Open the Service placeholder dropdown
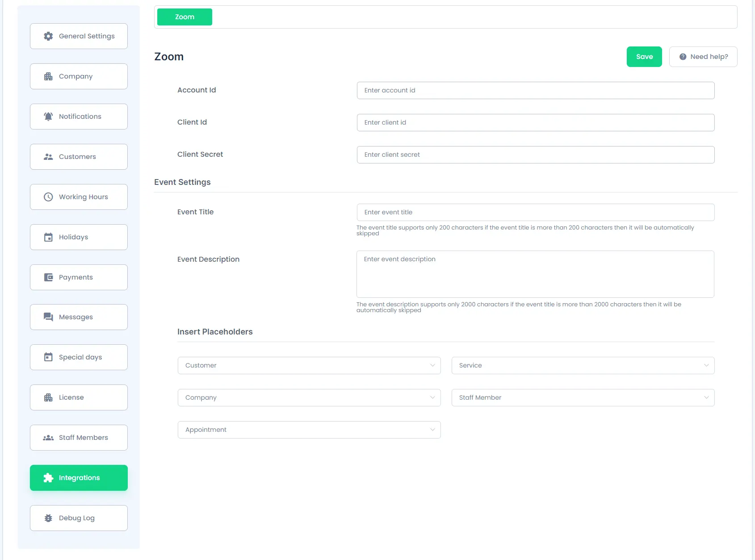Screen dimensions: 755x560 (x=583, y=365)
